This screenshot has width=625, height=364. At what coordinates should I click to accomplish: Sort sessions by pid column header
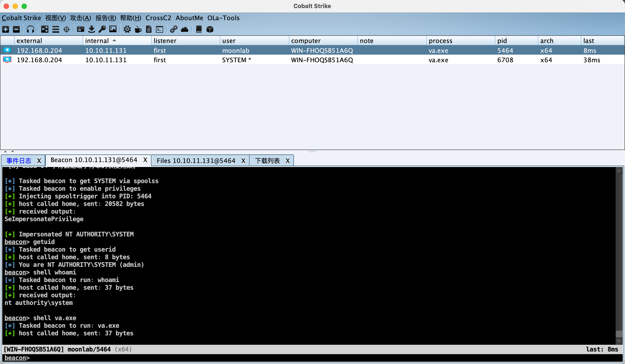click(x=502, y=41)
